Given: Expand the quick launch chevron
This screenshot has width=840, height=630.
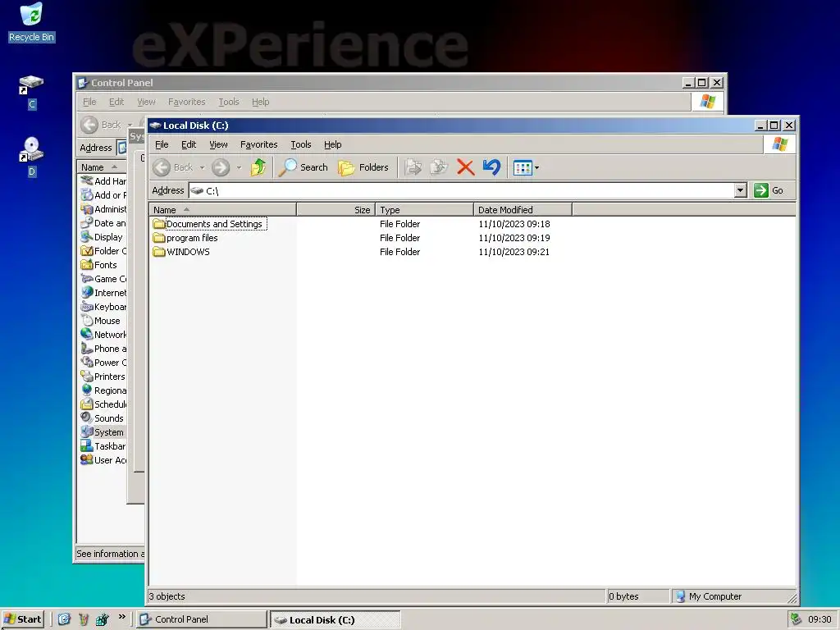Looking at the screenshot, I should 122,617.
